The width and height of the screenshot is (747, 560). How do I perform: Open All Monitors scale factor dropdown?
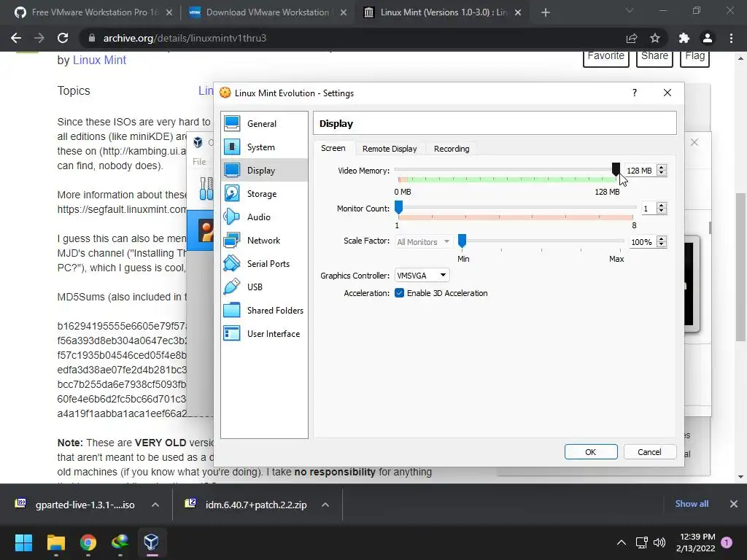pyautogui.click(x=423, y=242)
